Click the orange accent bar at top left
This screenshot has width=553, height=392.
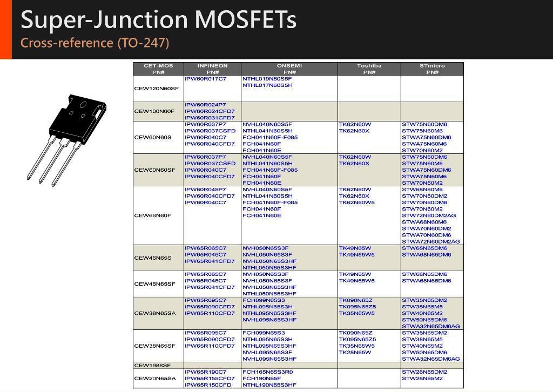(x=5, y=29)
